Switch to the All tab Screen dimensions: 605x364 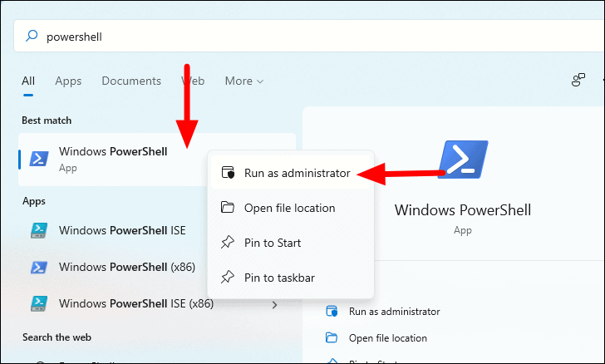pyautogui.click(x=28, y=81)
